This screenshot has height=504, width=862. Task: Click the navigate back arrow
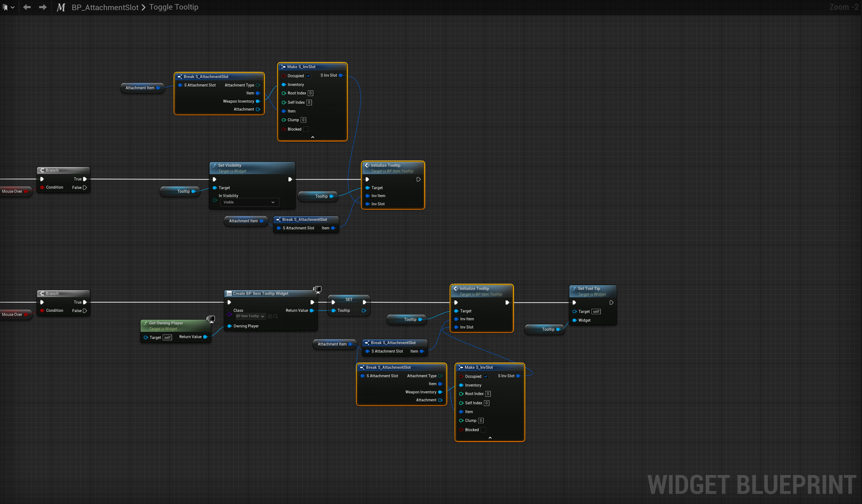coord(27,7)
